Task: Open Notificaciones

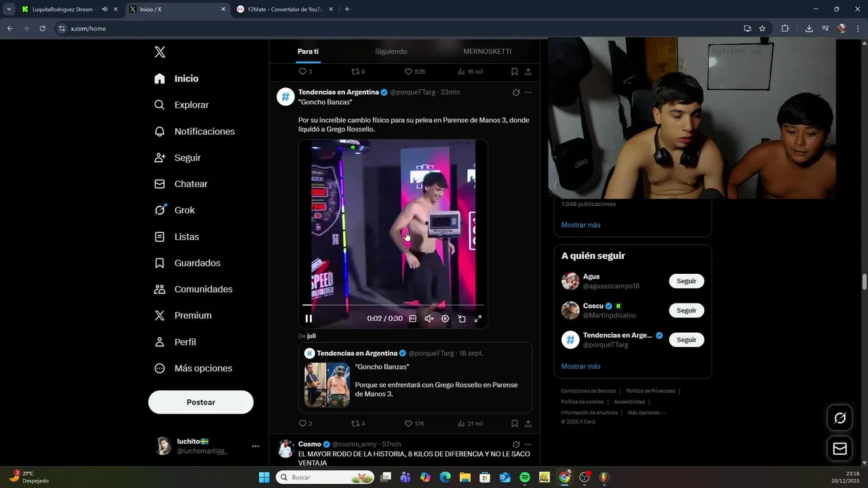Action: pyautogui.click(x=194, y=131)
